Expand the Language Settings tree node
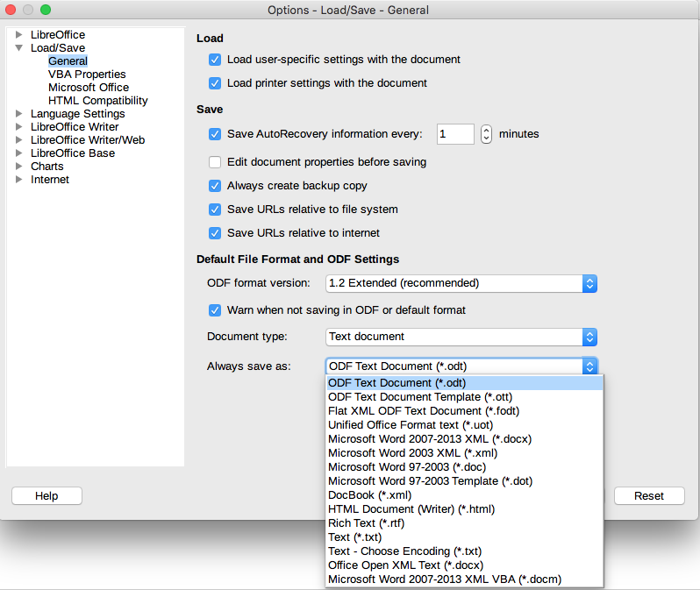Image resolution: width=700 pixels, height=590 pixels. coord(19,114)
